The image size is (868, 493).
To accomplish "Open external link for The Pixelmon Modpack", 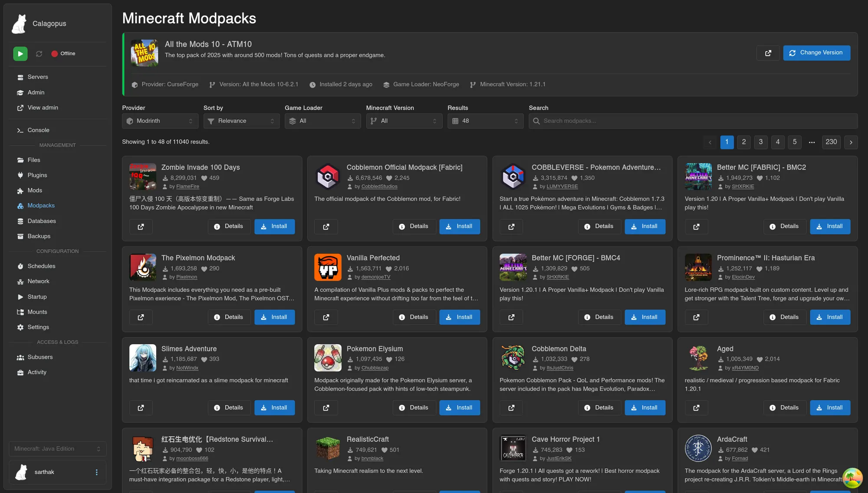I will point(141,317).
